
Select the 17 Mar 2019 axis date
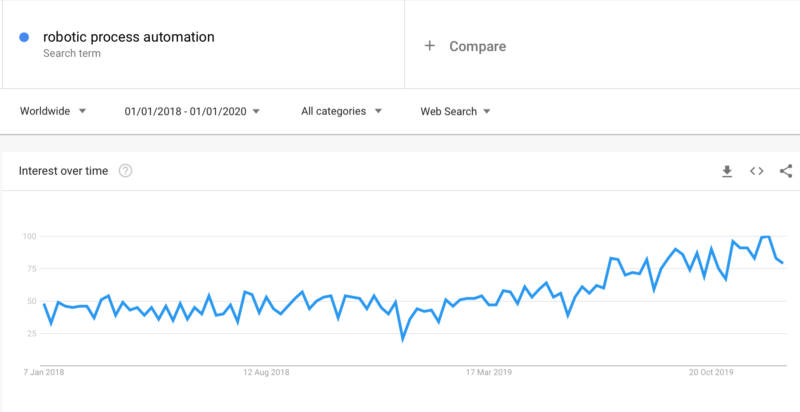point(489,372)
